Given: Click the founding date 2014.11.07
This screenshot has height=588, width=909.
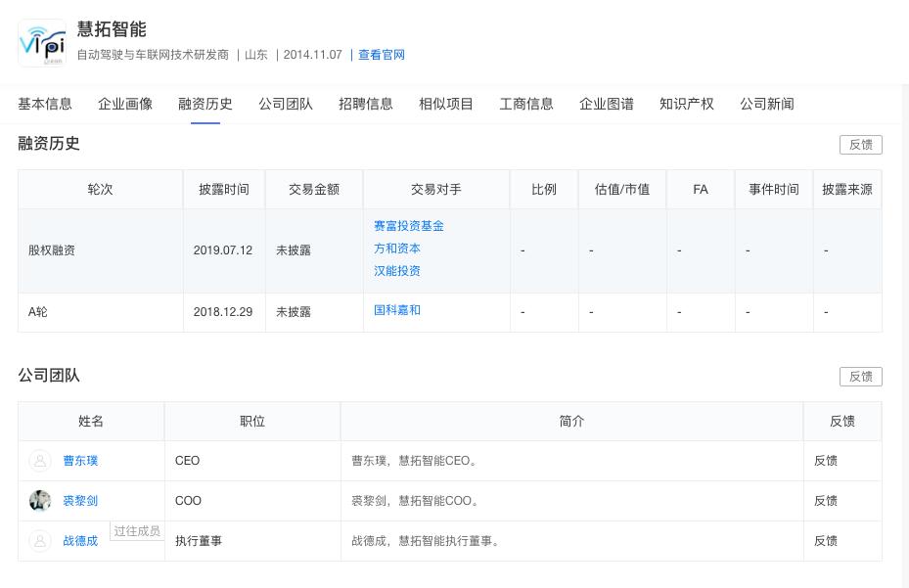Looking at the screenshot, I should [x=313, y=55].
